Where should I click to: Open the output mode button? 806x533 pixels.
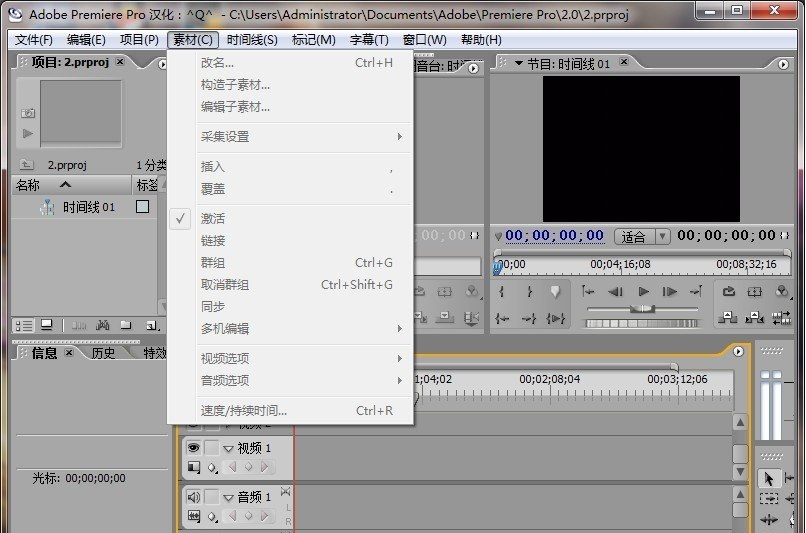coord(782,292)
